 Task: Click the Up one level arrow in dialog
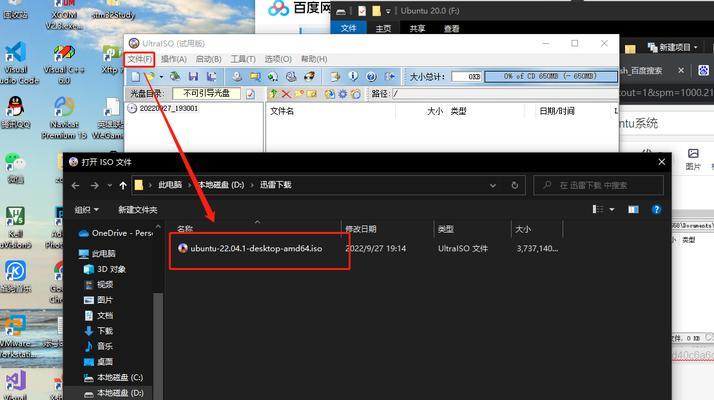point(123,185)
